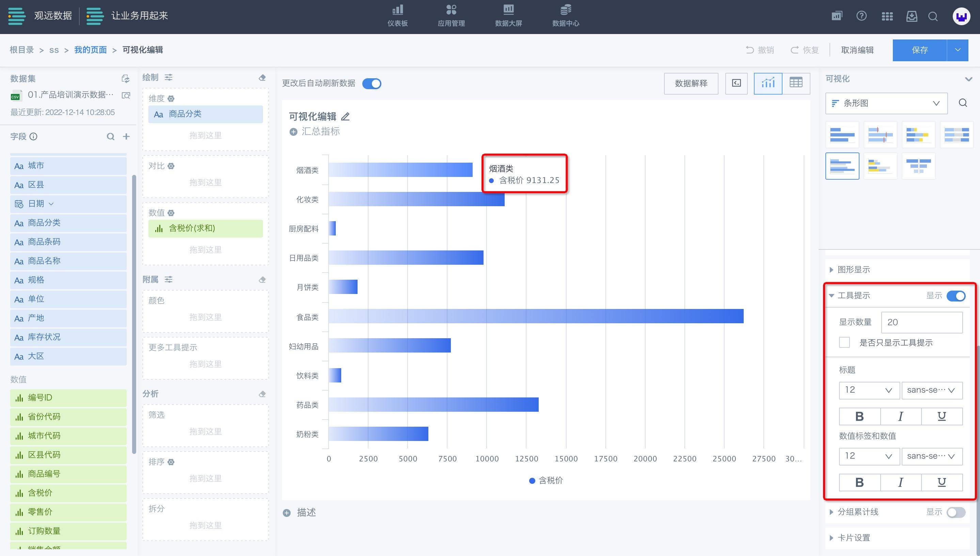This screenshot has width=980, height=556.
Task: Add 汇总指标 summary metric
Action: point(314,131)
